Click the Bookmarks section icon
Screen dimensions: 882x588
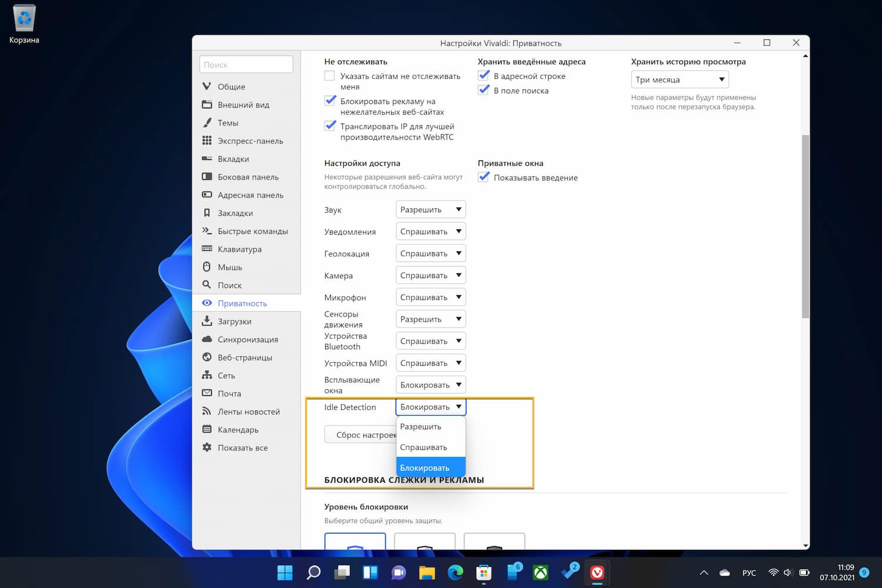[x=207, y=213]
